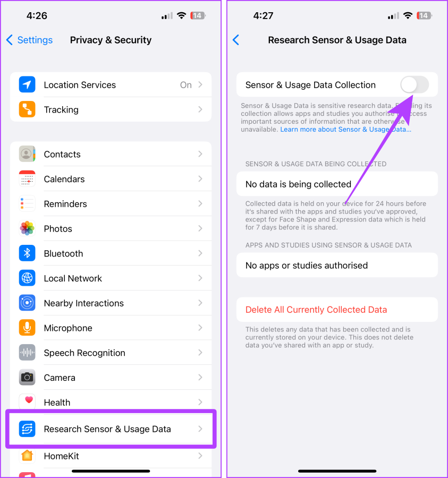Open the Calendars row chevron

coord(200,178)
